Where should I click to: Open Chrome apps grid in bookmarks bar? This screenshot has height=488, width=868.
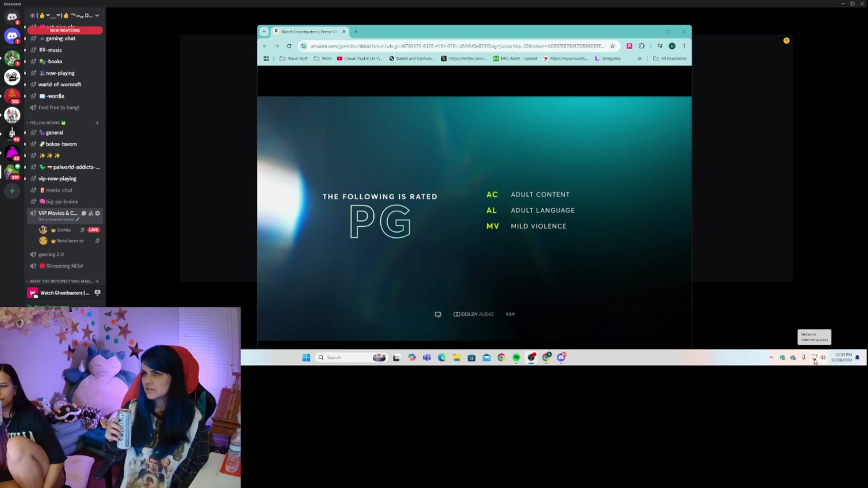coord(266,59)
